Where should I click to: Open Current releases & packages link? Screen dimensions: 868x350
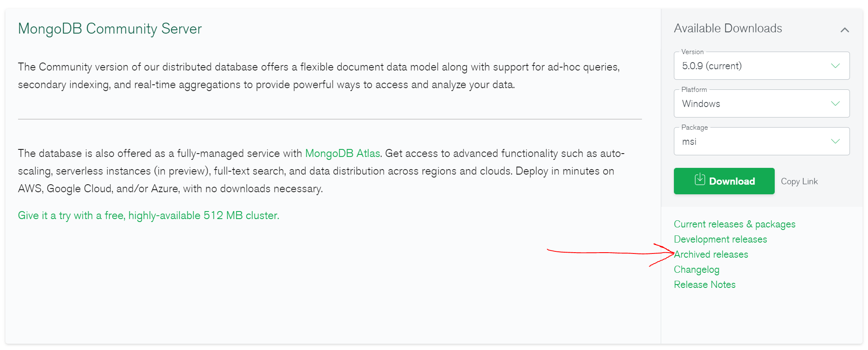(x=734, y=224)
